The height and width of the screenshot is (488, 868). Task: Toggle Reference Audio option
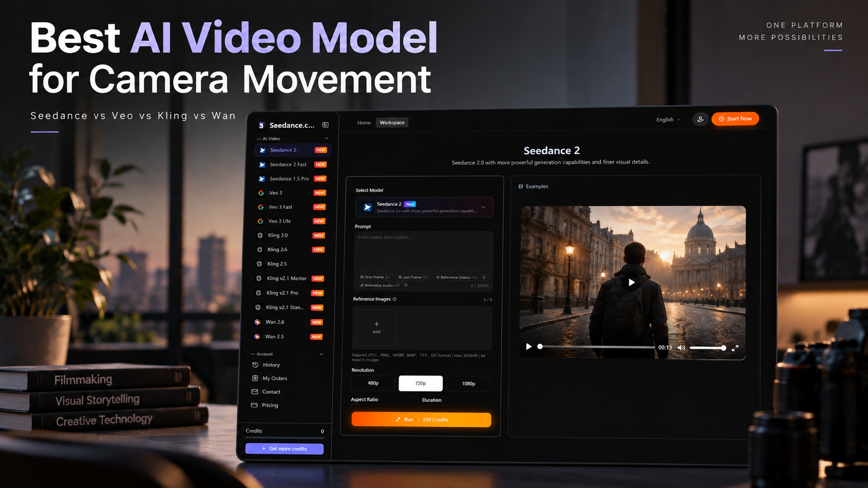tap(379, 285)
